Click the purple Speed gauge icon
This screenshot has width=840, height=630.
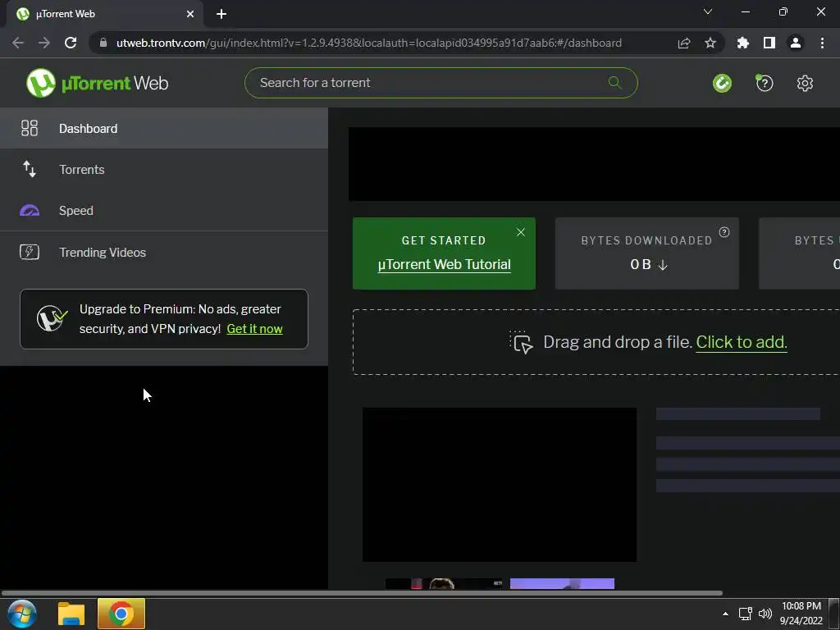coord(30,211)
